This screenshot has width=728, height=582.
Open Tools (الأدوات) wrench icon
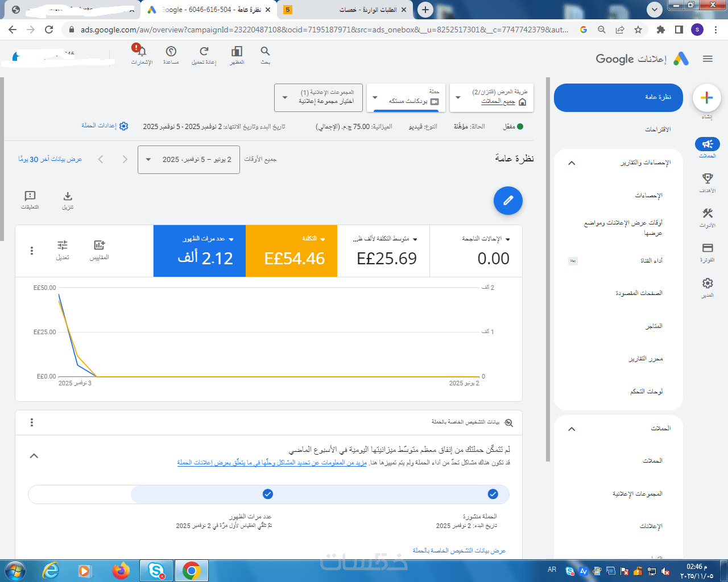click(x=708, y=214)
